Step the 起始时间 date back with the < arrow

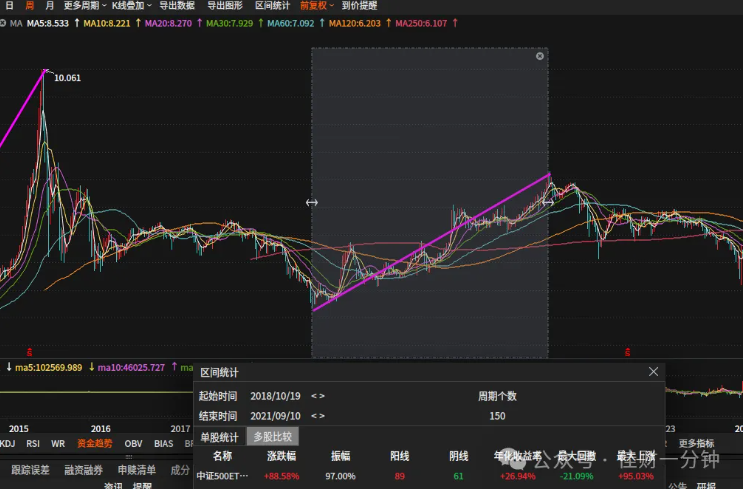coord(313,396)
